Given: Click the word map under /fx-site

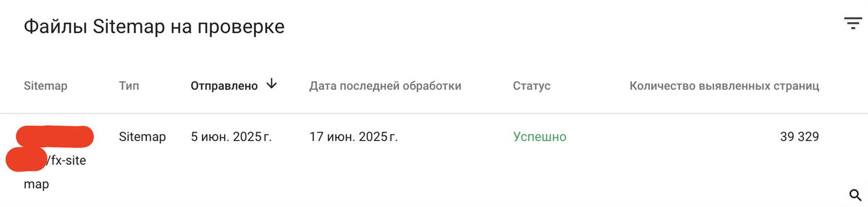Looking at the screenshot, I should coord(36,184).
